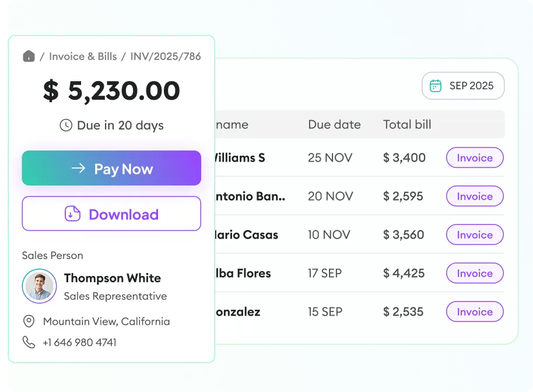Open the invoice for Williams S
533x392 pixels.
click(x=474, y=157)
